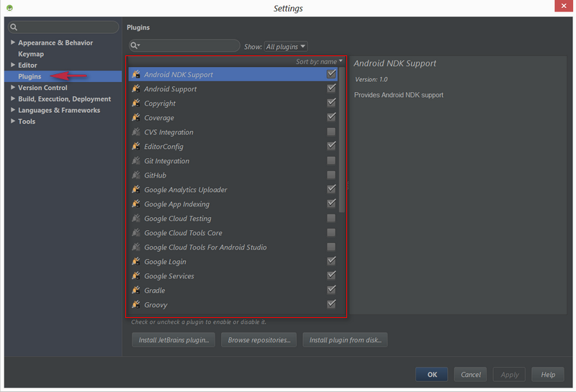This screenshot has height=392, width=576.
Task: Click the Google Login plugin icon
Action: pyautogui.click(x=136, y=262)
